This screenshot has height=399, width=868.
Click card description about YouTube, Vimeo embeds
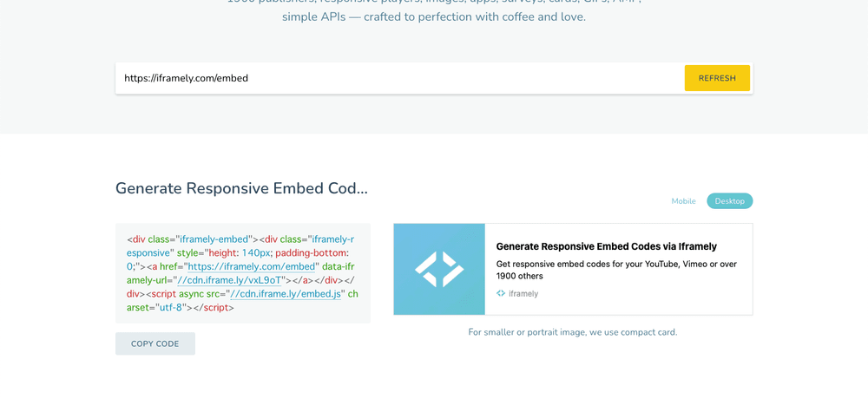tap(616, 270)
